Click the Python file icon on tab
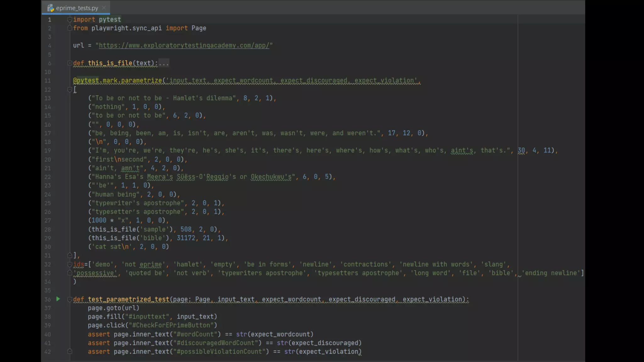 tap(51, 8)
